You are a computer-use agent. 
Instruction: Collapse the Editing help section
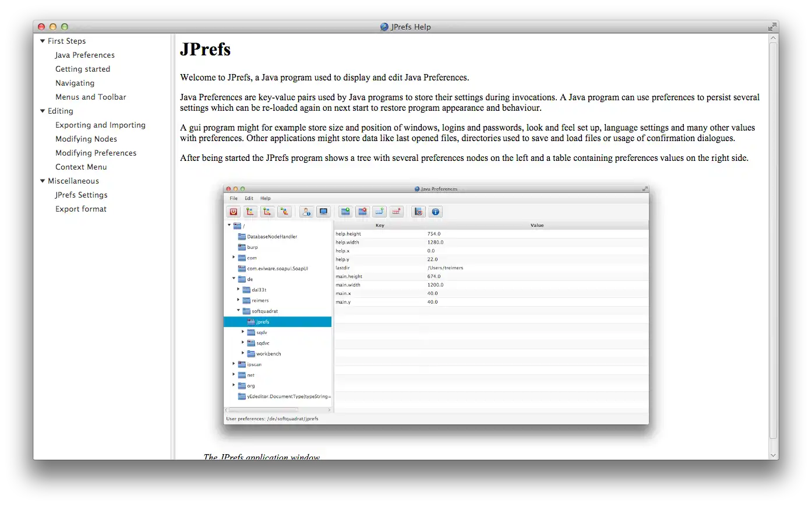click(x=43, y=111)
